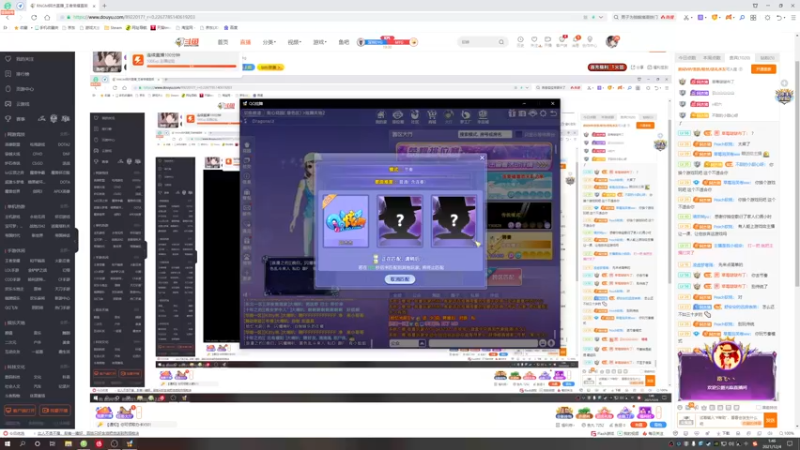Click the trophy icon in left sidebar

8,118
